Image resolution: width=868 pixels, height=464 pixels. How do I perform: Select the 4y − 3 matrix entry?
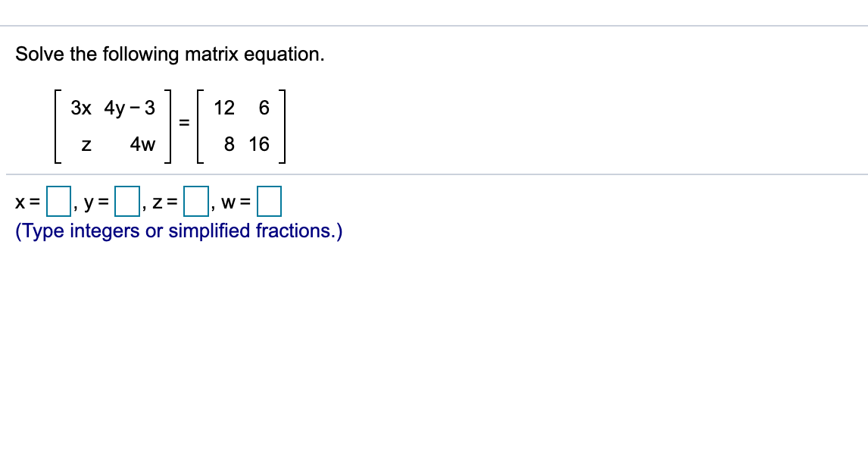[130, 107]
